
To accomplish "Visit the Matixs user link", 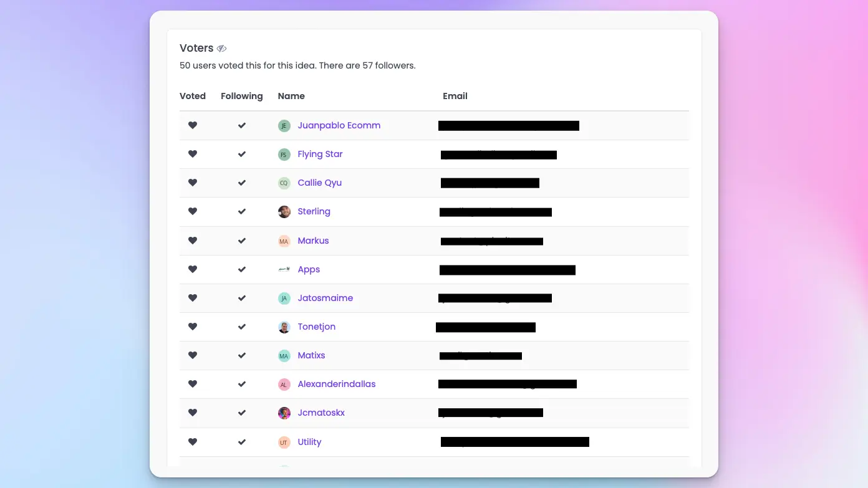I will tap(311, 355).
